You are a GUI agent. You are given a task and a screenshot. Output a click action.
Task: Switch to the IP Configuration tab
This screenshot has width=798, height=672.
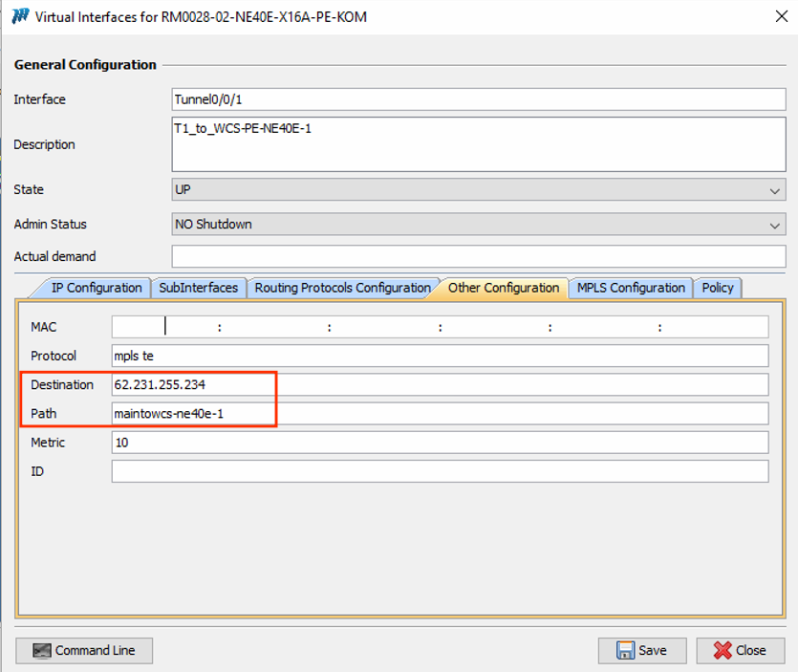pos(96,288)
